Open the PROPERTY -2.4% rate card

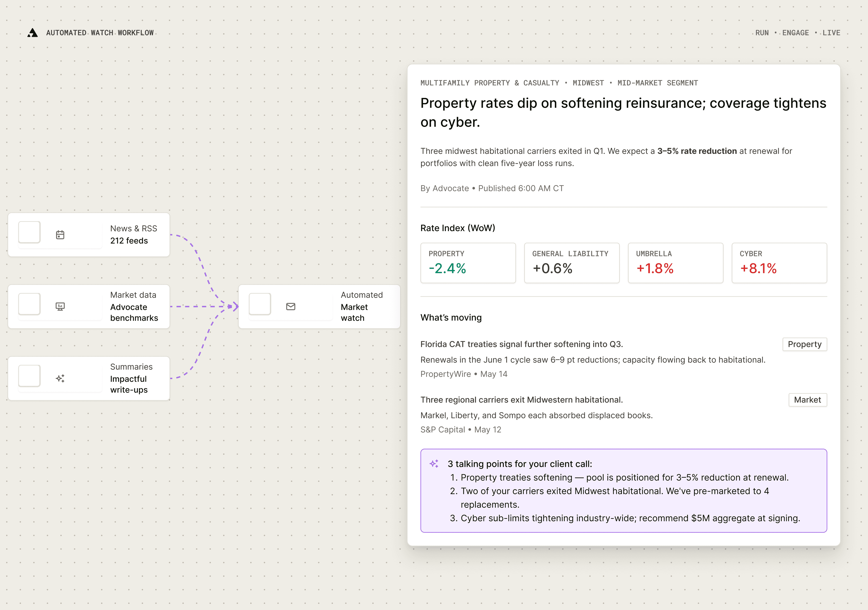[x=468, y=263]
